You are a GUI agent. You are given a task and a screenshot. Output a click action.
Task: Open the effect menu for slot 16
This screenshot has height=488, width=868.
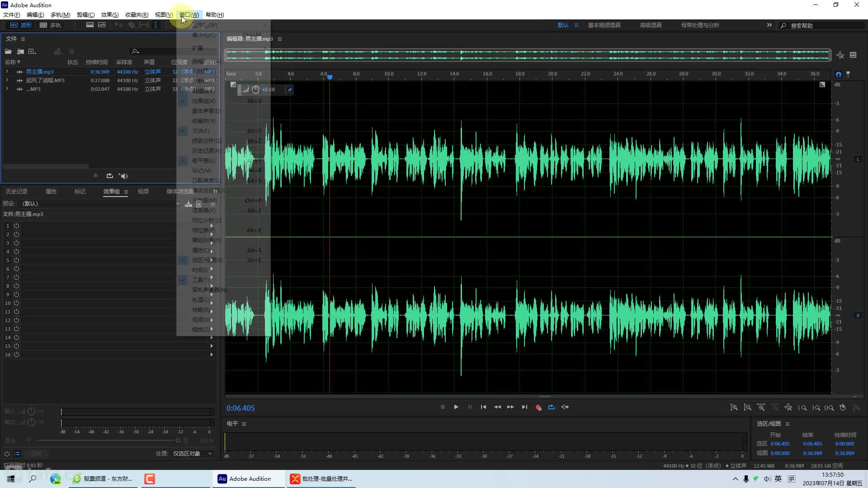pos(212,355)
